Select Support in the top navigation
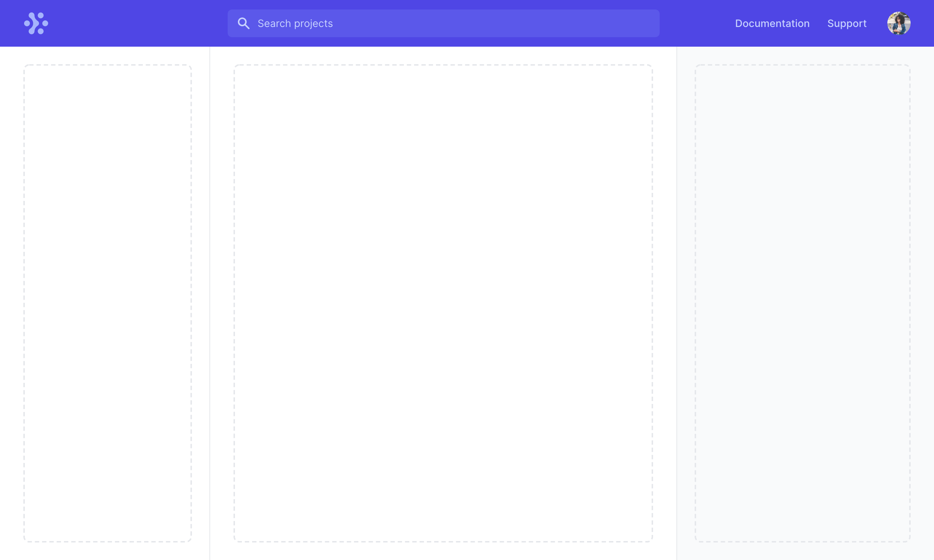Image resolution: width=934 pixels, height=560 pixels. [x=847, y=23]
